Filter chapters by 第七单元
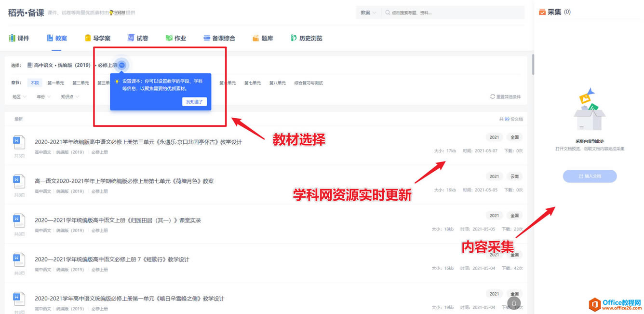Viewport: 644px width, 314px height. (x=252, y=83)
